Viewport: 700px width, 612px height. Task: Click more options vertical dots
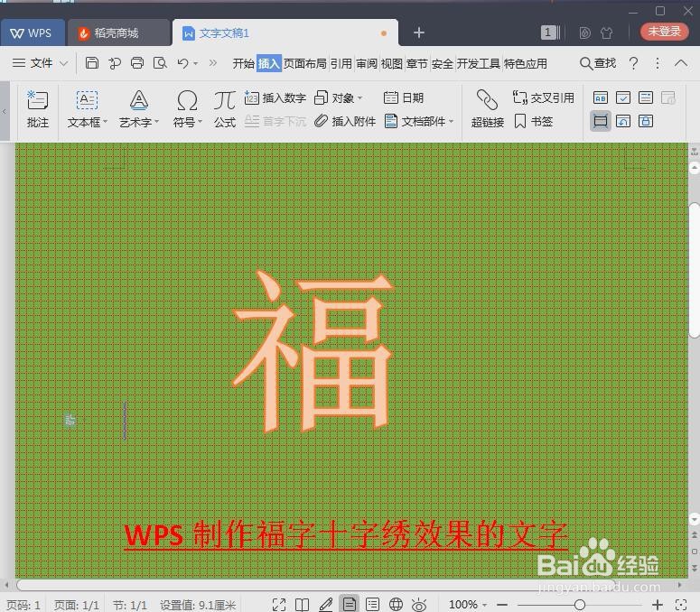click(x=658, y=63)
